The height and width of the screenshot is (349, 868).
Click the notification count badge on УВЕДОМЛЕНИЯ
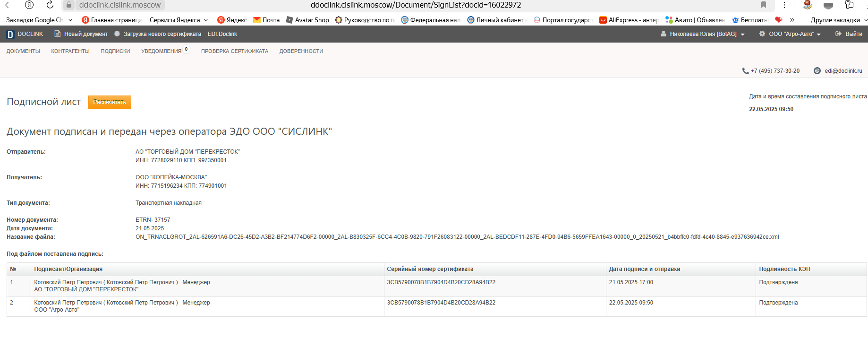[186, 49]
